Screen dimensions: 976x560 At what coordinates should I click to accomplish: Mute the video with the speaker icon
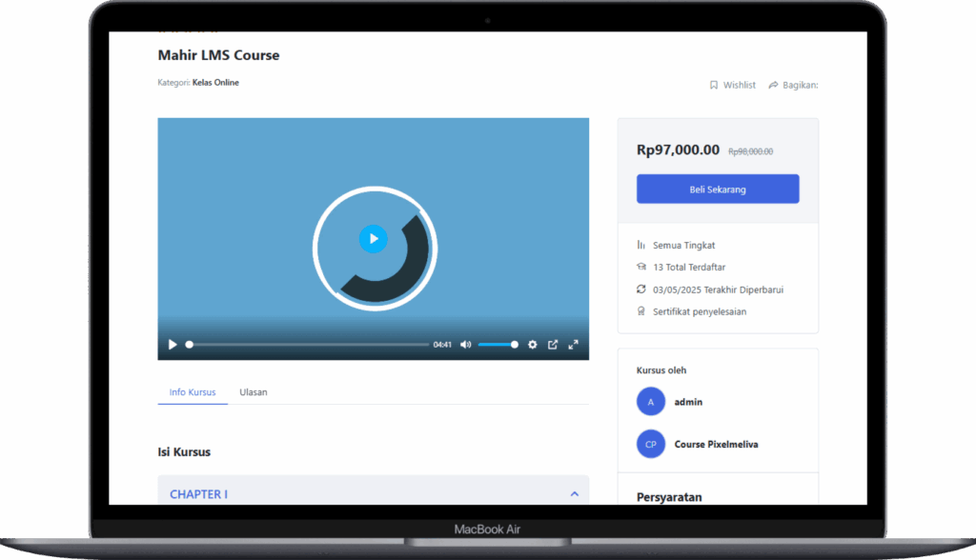tap(465, 345)
